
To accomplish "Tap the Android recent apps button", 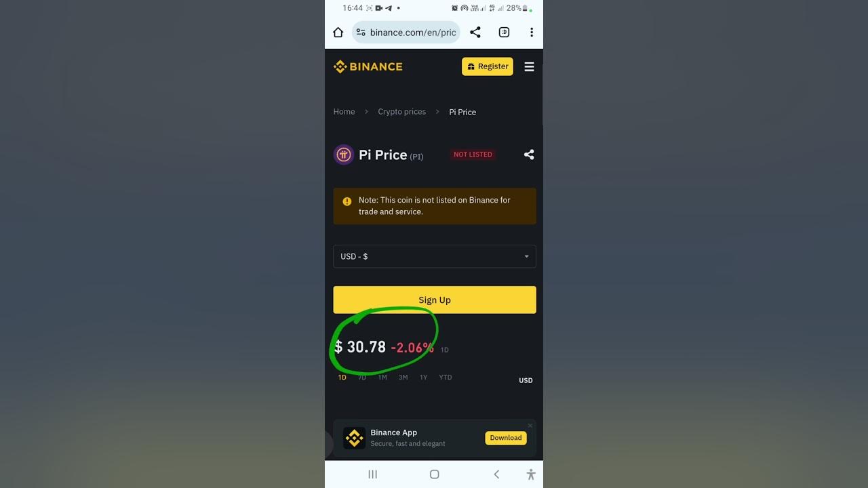I will pyautogui.click(x=372, y=474).
